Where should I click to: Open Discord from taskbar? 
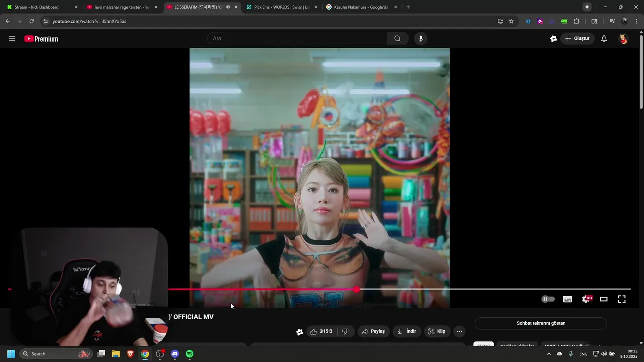click(175, 354)
